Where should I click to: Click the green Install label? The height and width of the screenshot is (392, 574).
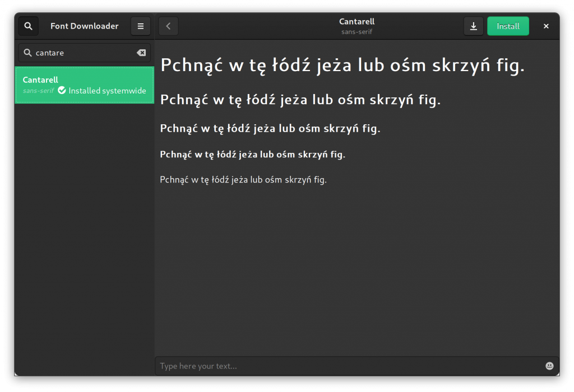pyautogui.click(x=508, y=26)
